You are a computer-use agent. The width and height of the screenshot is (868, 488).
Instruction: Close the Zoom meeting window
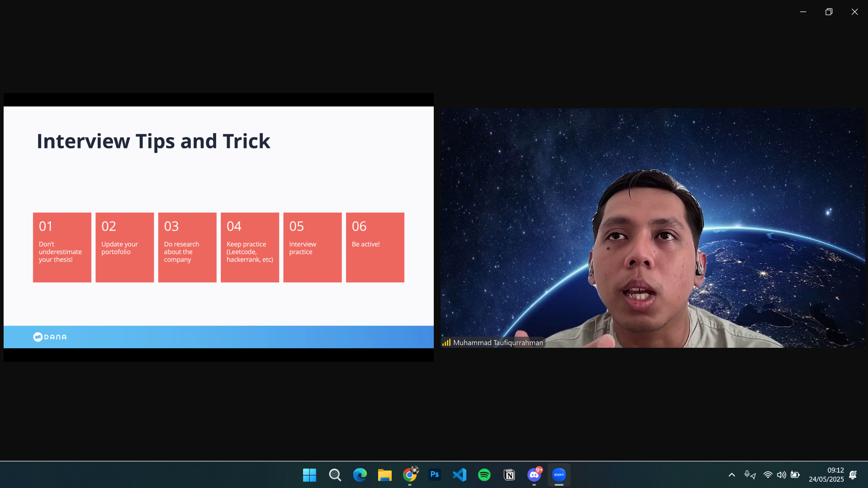point(854,12)
